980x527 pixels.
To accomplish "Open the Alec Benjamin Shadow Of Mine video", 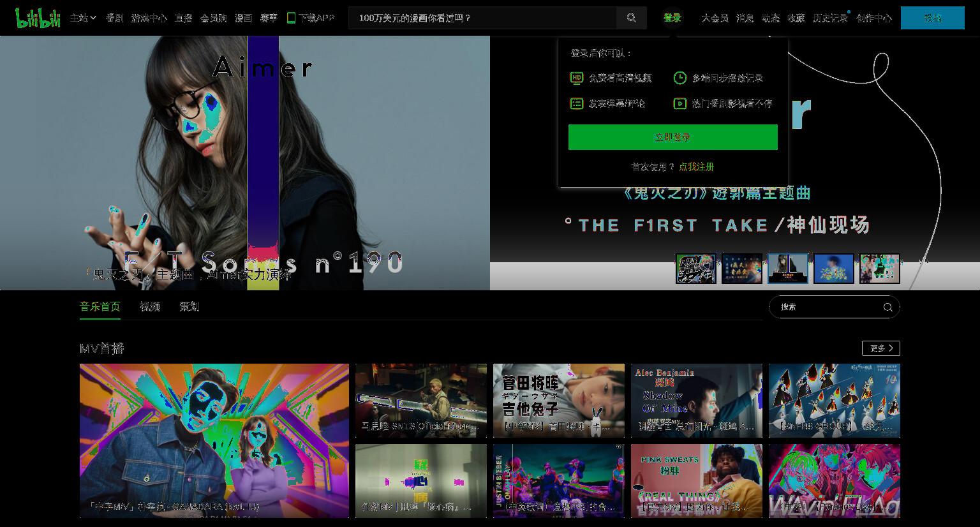I will [x=697, y=401].
